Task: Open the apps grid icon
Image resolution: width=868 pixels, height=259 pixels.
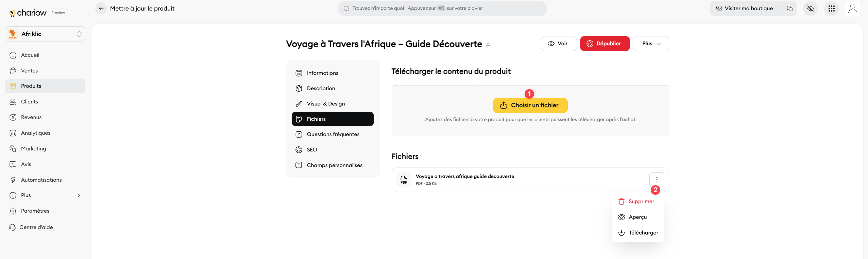Action: 831,9
